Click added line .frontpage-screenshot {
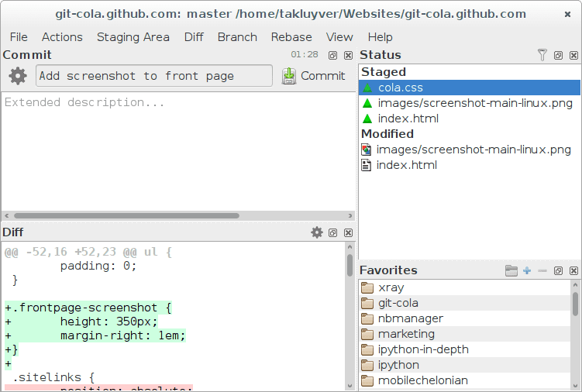Screen dimensions: 582x392 pyautogui.click(x=88, y=308)
